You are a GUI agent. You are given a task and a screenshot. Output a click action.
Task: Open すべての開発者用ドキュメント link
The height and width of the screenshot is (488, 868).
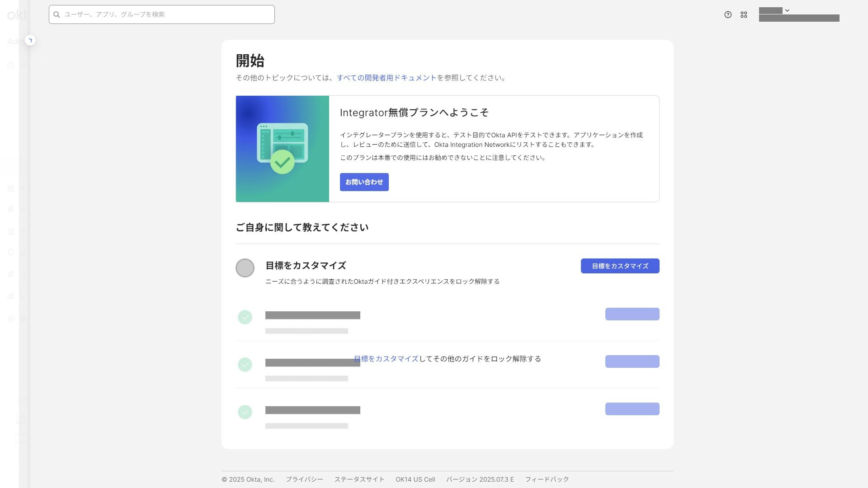tap(387, 78)
